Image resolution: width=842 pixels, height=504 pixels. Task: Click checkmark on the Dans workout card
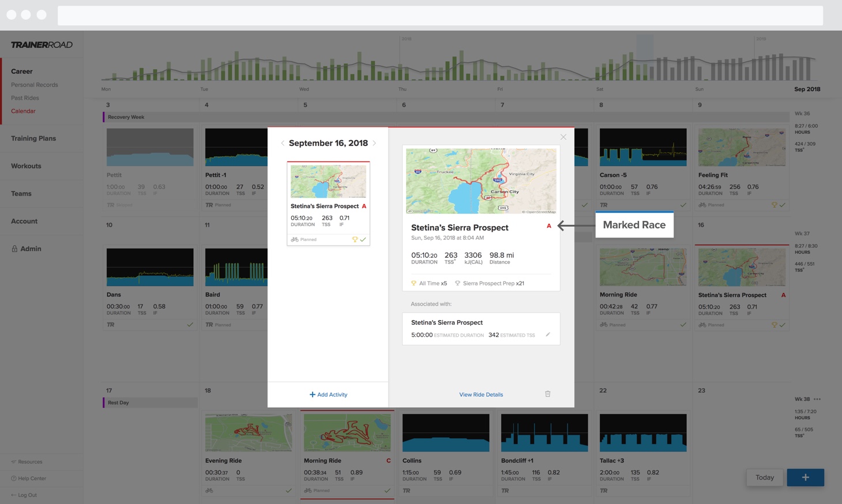tap(190, 325)
